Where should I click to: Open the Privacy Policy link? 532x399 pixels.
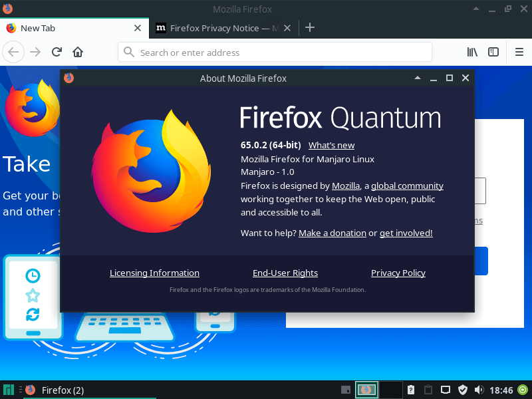[398, 273]
